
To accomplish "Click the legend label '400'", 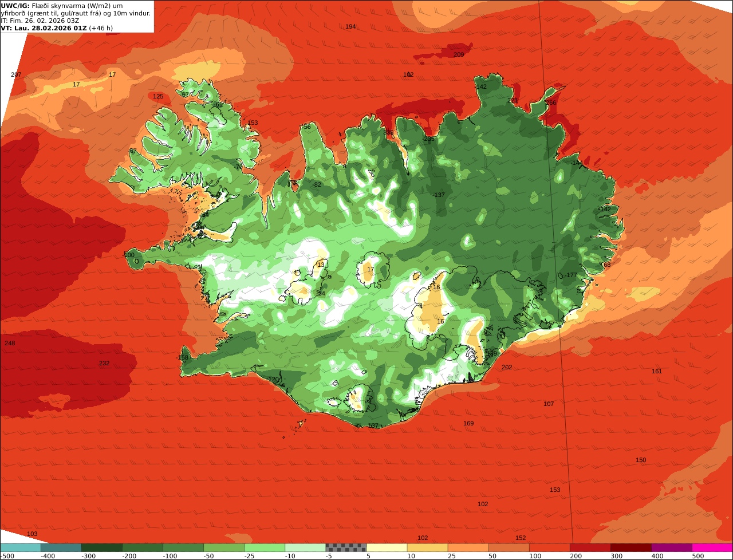I will pos(656,556).
